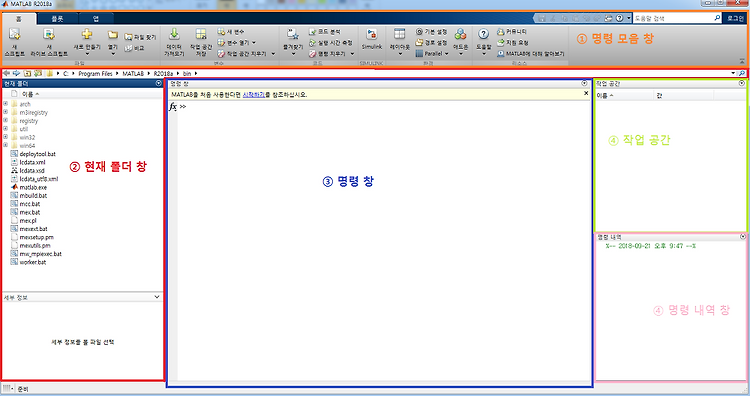750x396 pixels.
Task: Open the 현재 폴더 panel actions button
Action: [x=159, y=83]
